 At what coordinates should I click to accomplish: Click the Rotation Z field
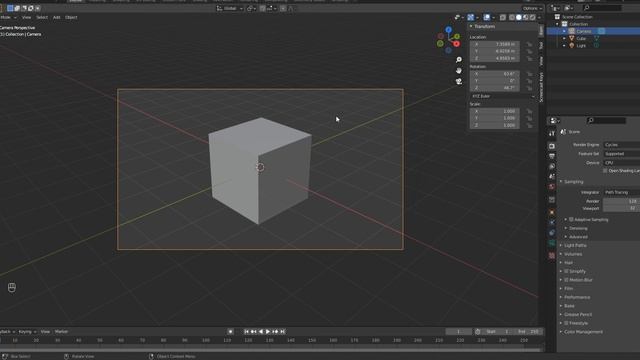coord(495,88)
